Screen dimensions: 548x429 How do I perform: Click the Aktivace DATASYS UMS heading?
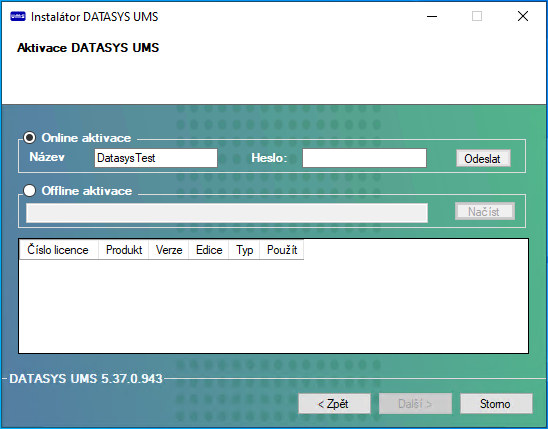[x=88, y=48]
